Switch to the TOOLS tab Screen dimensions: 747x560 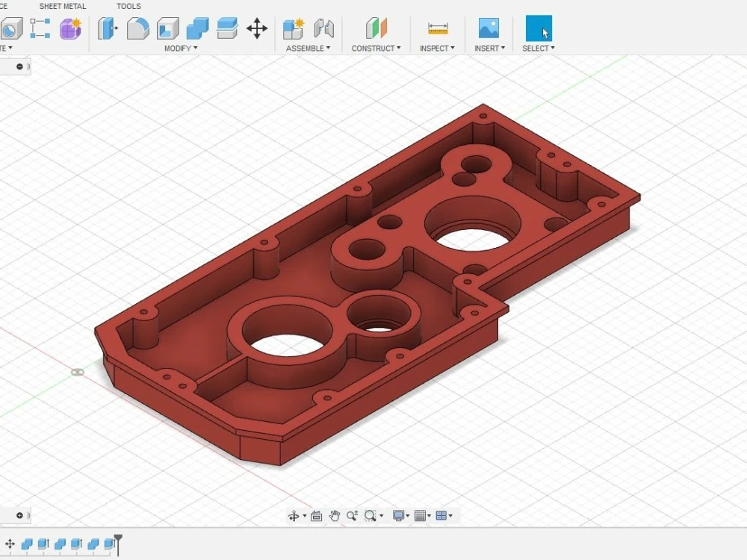[x=128, y=6]
